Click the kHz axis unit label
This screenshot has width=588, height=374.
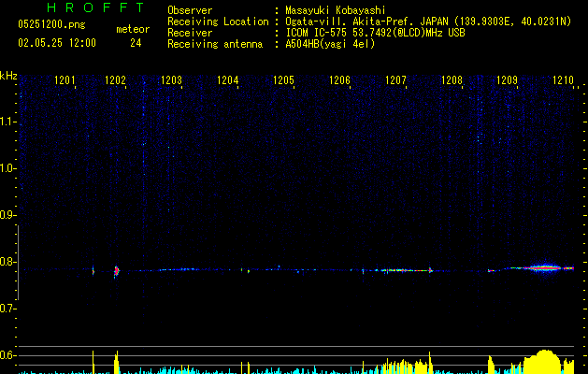click(8, 76)
